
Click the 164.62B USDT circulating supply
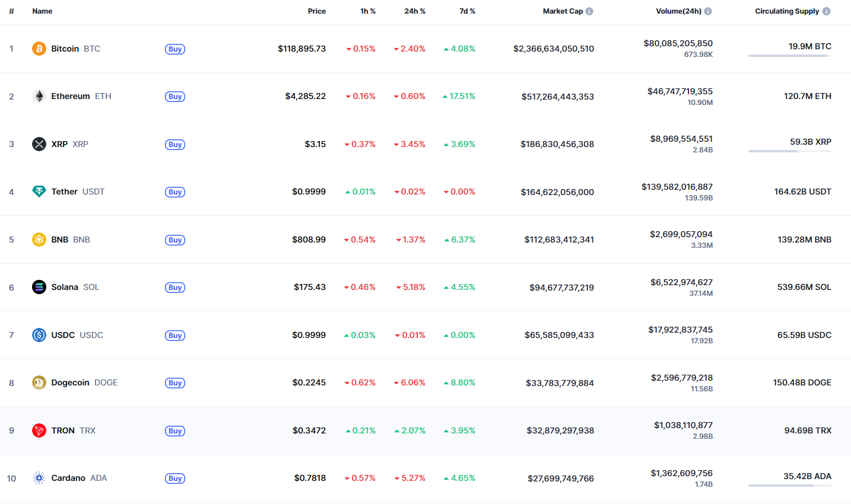click(x=803, y=192)
